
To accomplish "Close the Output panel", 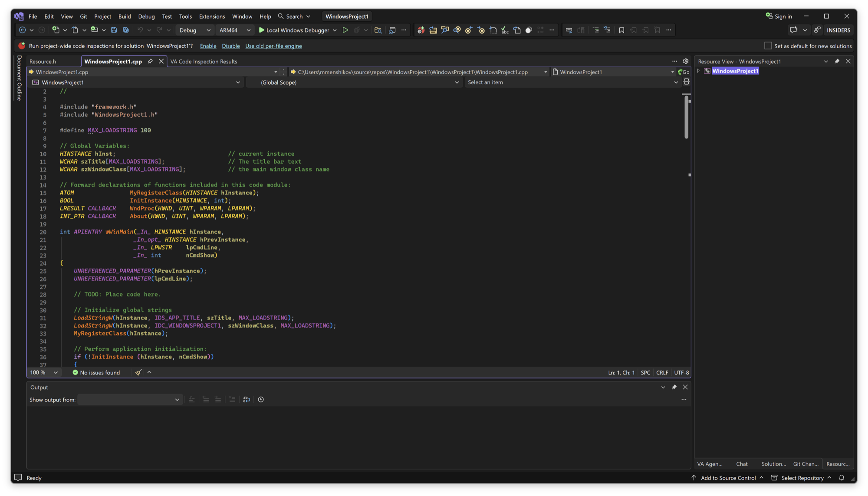I will click(x=685, y=387).
